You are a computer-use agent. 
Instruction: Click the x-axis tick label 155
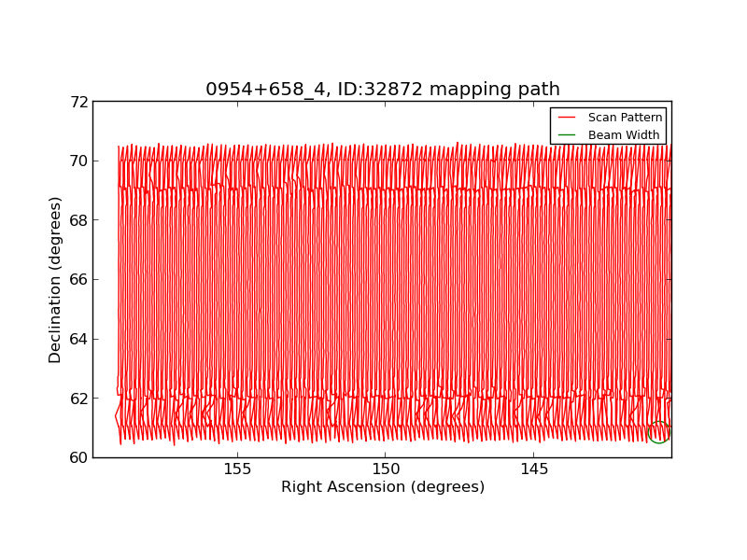click(x=237, y=469)
